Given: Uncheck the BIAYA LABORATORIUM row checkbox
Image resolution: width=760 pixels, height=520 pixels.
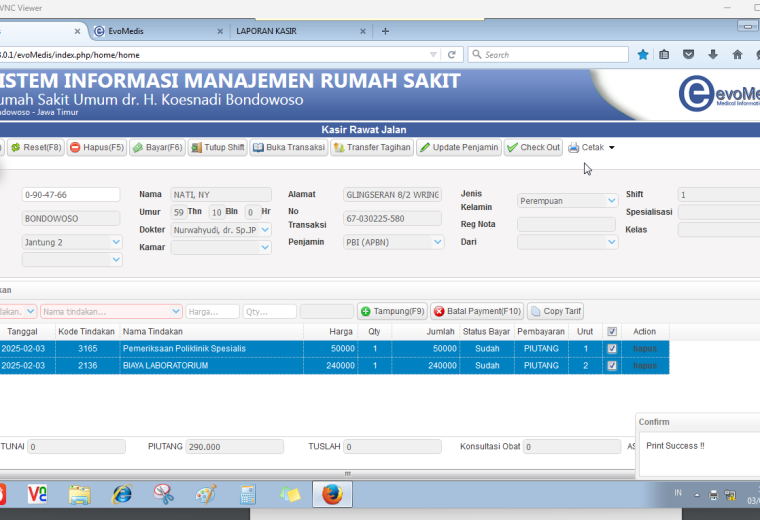Looking at the screenshot, I should [612, 365].
